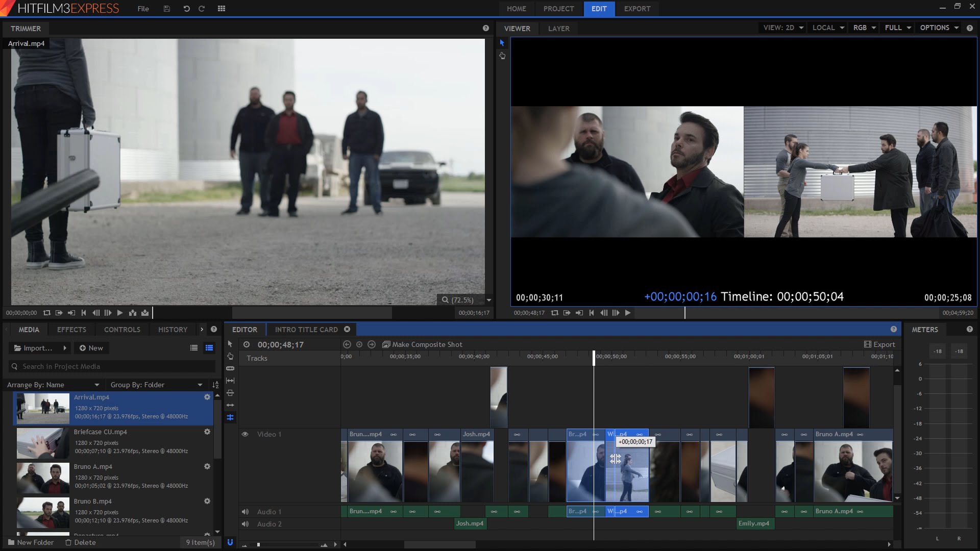This screenshot has height=551, width=980.
Task: Select the EFFECTS tab in media panel
Action: tap(71, 330)
